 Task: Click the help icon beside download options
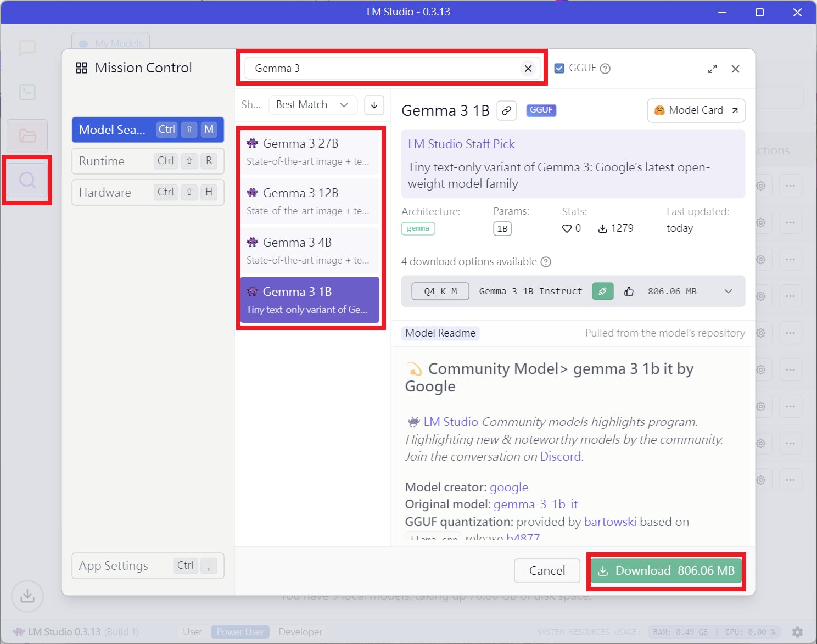coord(546,262)
